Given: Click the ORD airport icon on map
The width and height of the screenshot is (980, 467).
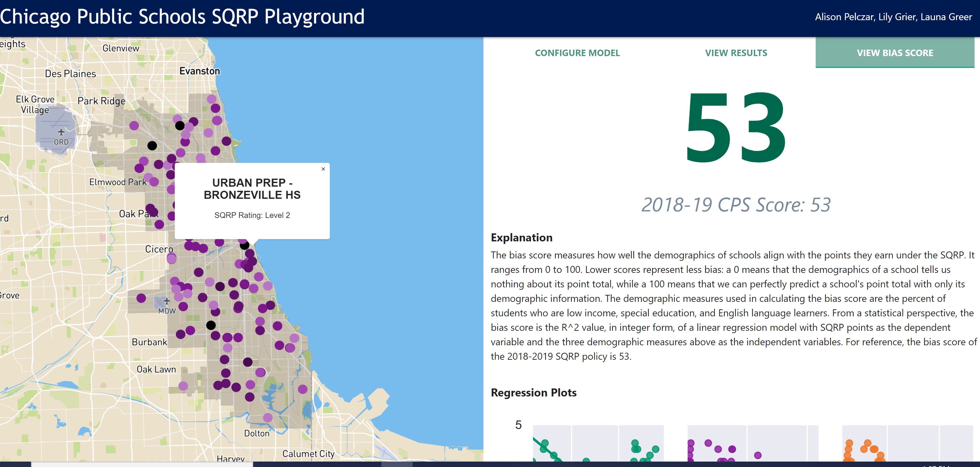Looking at the screenshot, I should pos(61,132).
